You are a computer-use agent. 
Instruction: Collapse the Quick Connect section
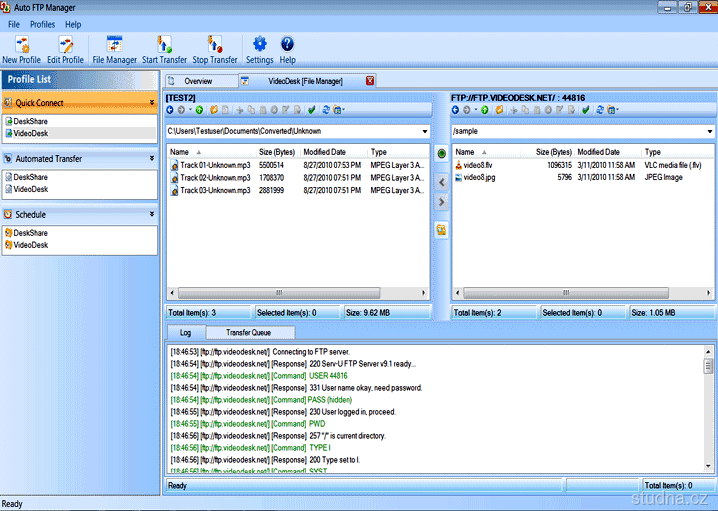coord(152,102)
